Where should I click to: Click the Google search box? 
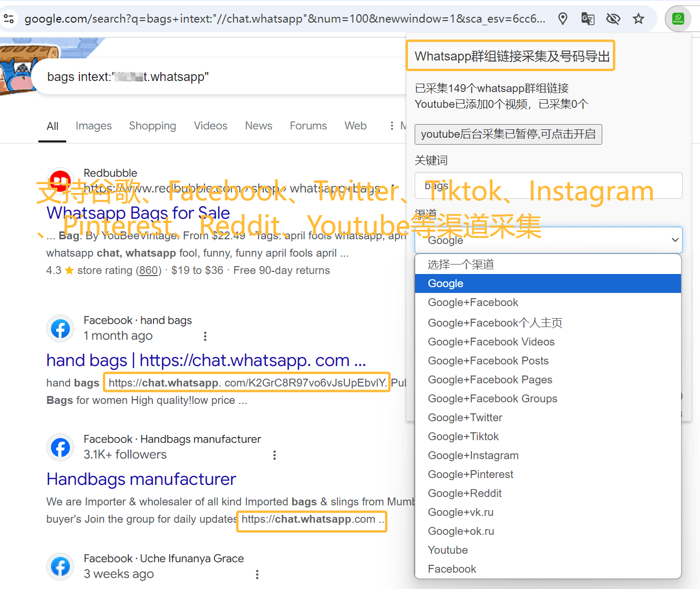click(x=210, y=77)
